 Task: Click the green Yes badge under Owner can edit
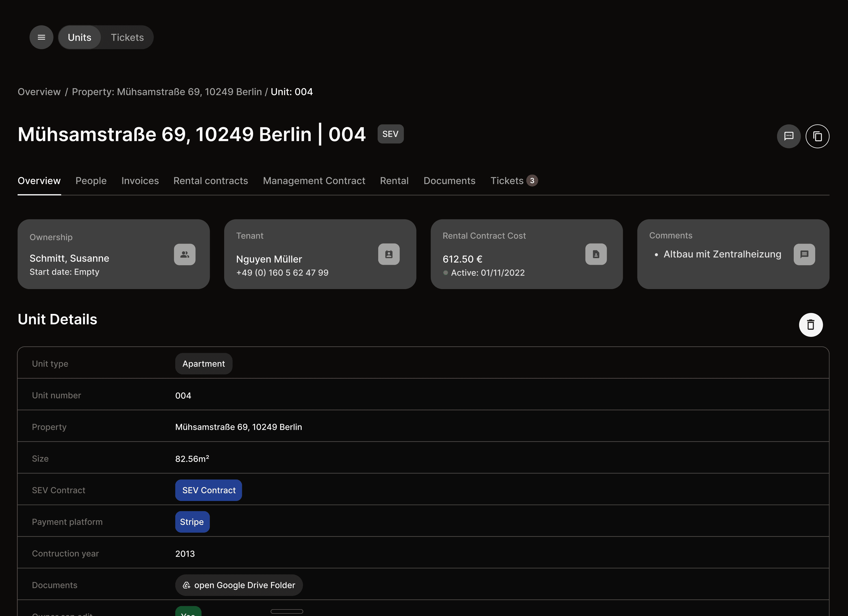[188, 613]
